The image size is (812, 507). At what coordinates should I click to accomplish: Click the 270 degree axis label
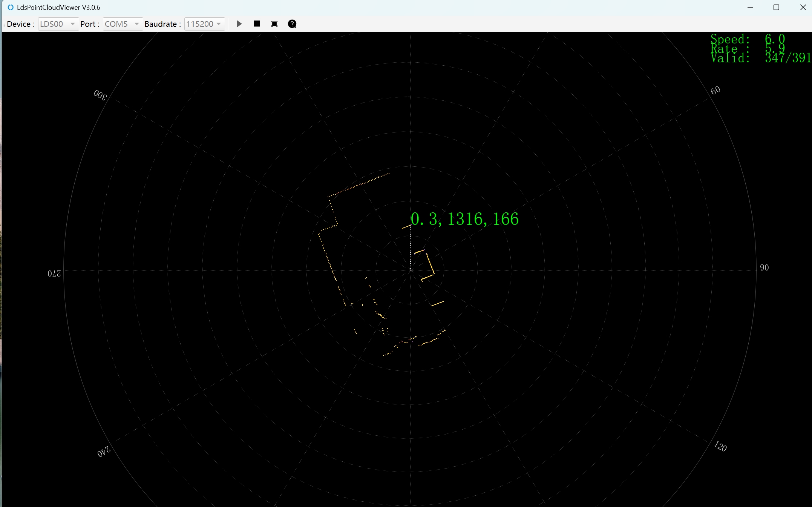pos(54,273)
